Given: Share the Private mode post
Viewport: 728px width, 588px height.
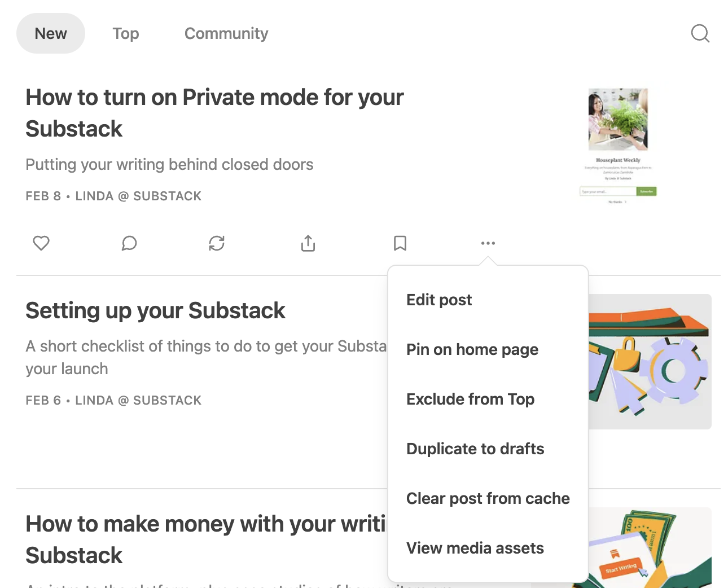Looking at the screenshot, I should pyautogui.click(x=308, y=243).
